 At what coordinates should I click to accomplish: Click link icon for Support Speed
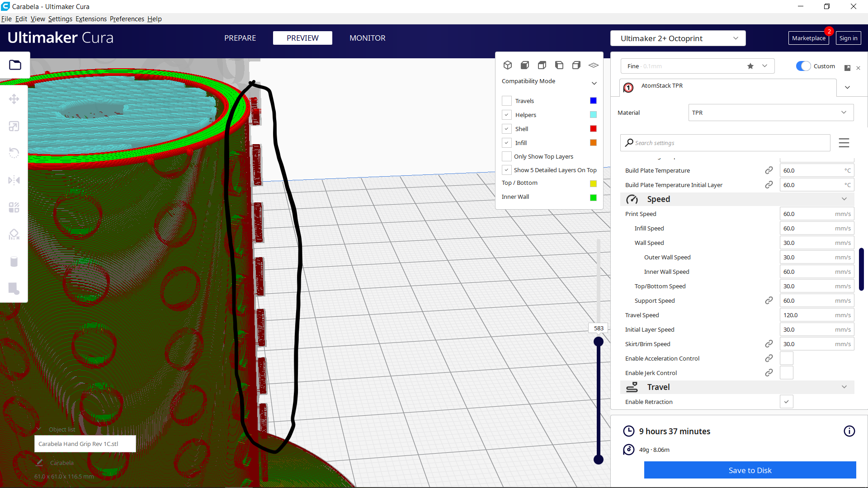769,300
